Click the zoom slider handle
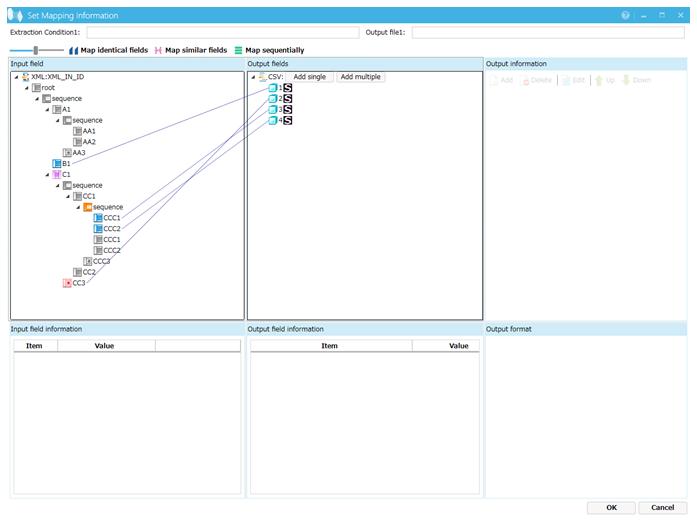 36,50
